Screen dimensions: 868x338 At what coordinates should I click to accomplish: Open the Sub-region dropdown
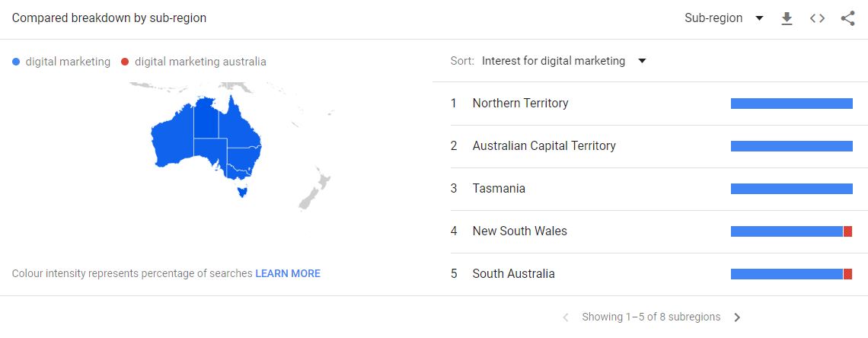click(x=724, y=18)
